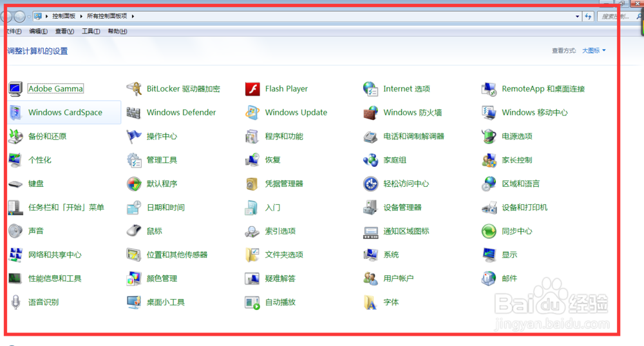Click the 个性化 icon
This screenshot has width=644, height=346.
pos(15,160)
